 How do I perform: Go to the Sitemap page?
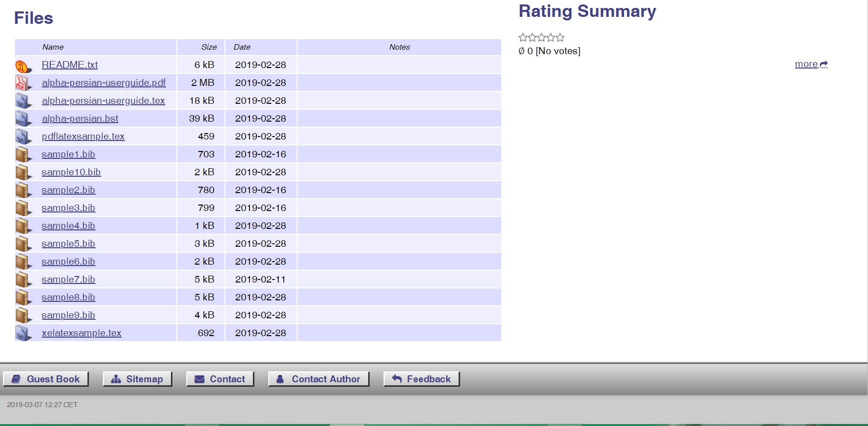137,379
